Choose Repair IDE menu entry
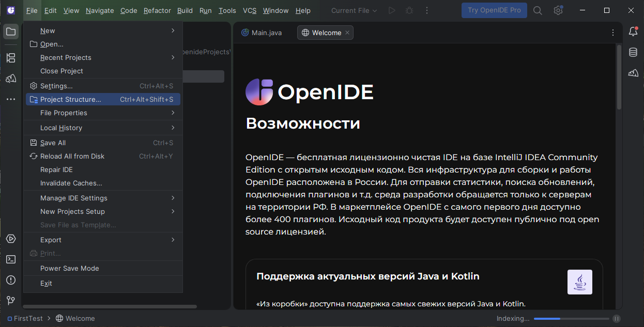Image resolution: width=644 pixels, height=327 pixels. (x=103, y=169)
